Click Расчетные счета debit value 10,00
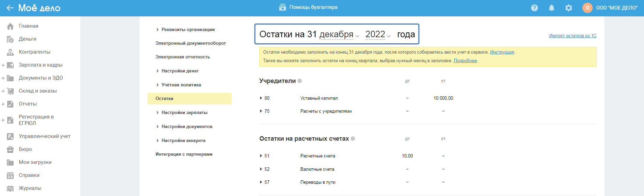The height and width of the screenshot is (196, 644). coord(407,156)
